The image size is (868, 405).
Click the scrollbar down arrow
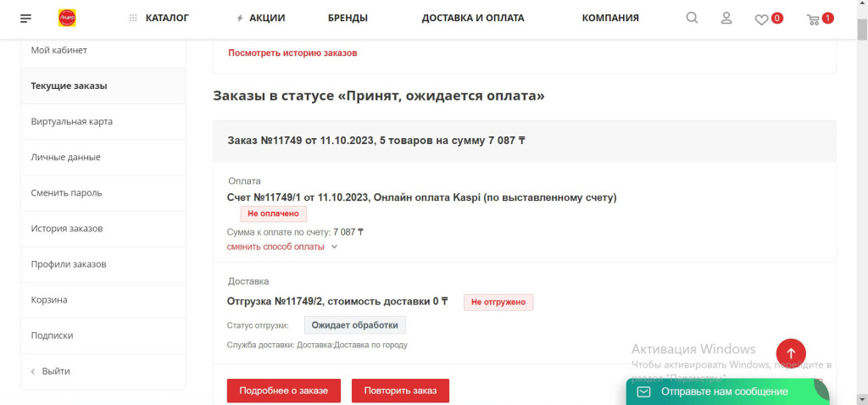[x=862, y=399]
